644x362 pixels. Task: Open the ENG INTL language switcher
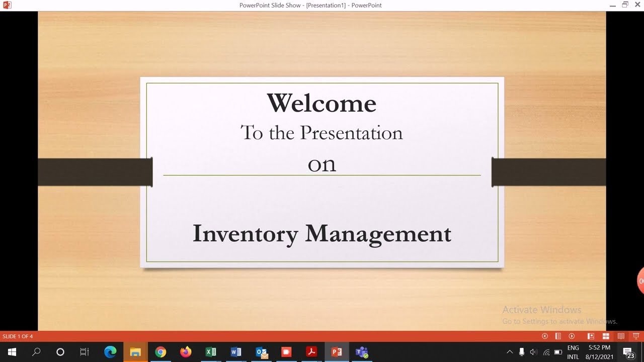573,352
